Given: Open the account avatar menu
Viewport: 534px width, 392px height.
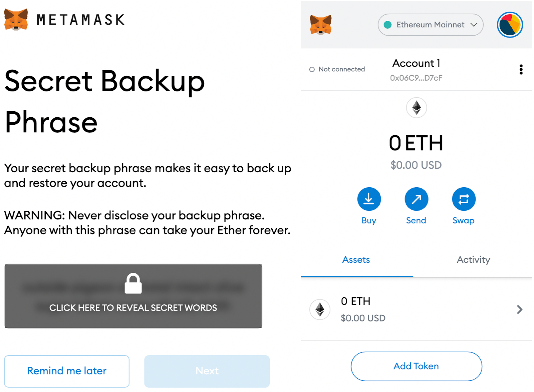Looking at the screenshot, I should [x=510, y=25].
